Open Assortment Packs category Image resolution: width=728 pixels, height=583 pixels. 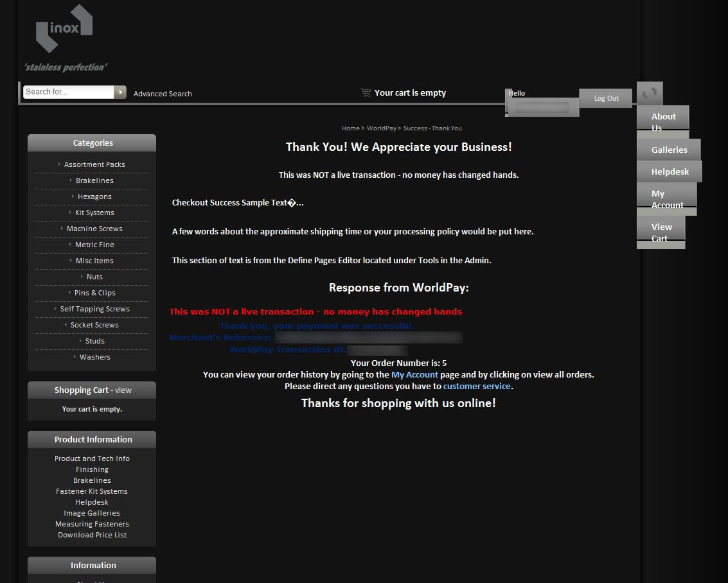(x=94, y=164)
